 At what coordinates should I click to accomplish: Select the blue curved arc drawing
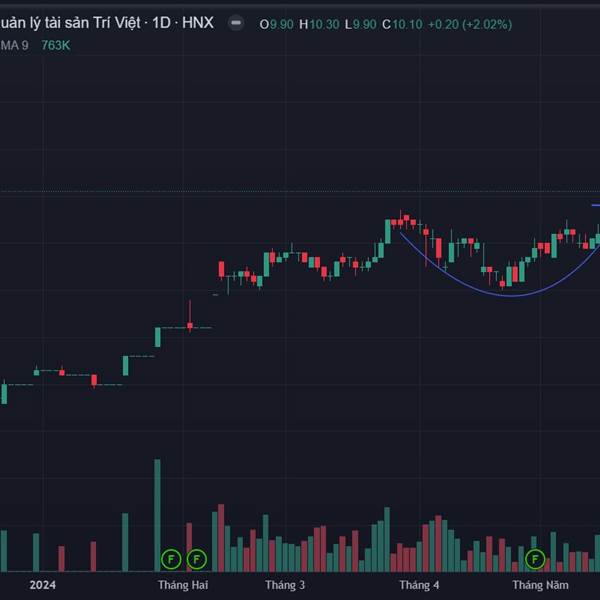pyautogui.click(x=511, y=295)
